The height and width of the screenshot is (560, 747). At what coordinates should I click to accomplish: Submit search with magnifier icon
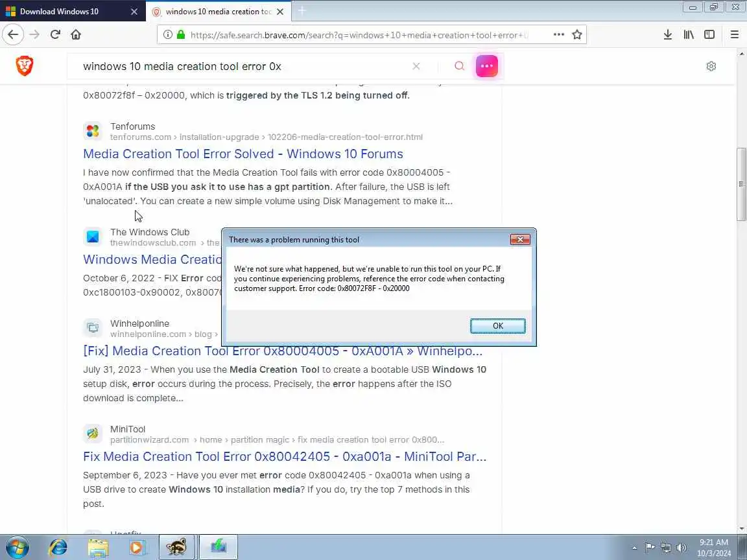459,66
